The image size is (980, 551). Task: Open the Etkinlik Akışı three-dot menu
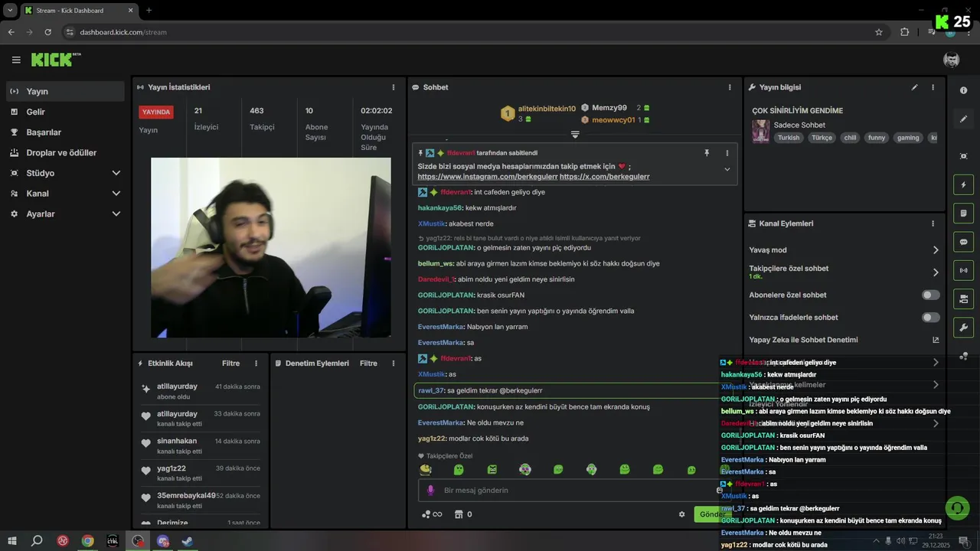click(256, 364)
